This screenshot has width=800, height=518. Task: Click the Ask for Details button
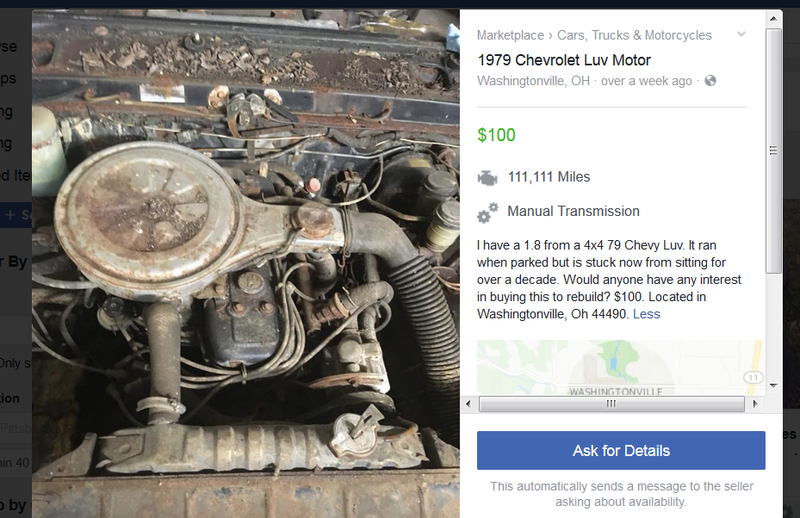(621, 451)
